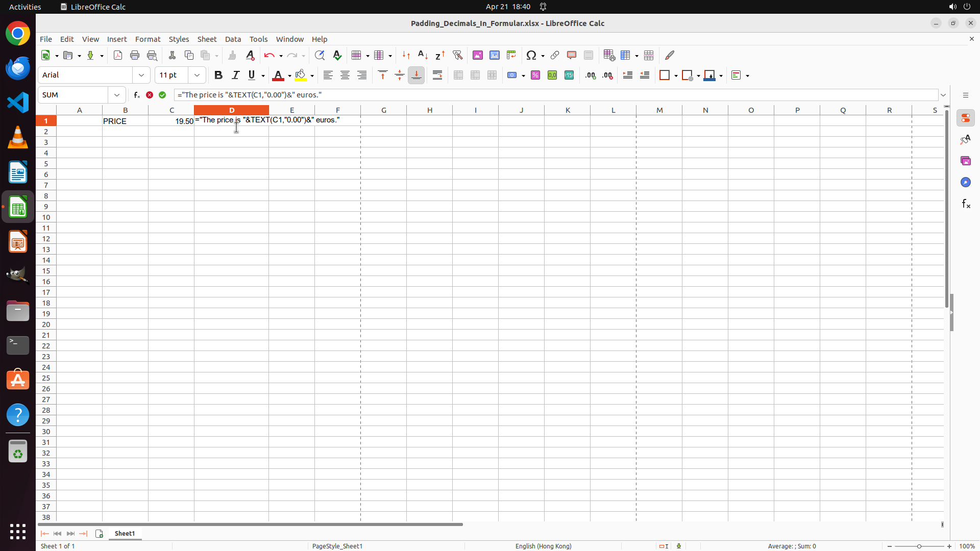Click cell B1 containing PRICE
This screenshot has height=551, width=980.
pyautogui.click(x=125, y=121)
